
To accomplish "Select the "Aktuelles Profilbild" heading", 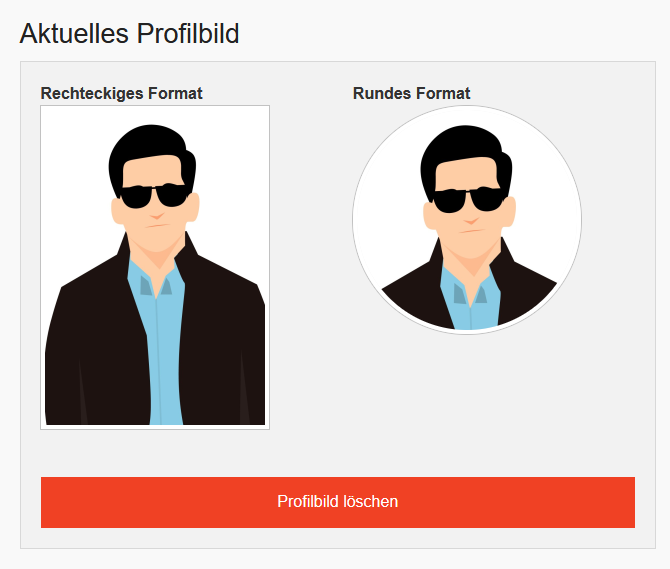I will coord(129,34).
